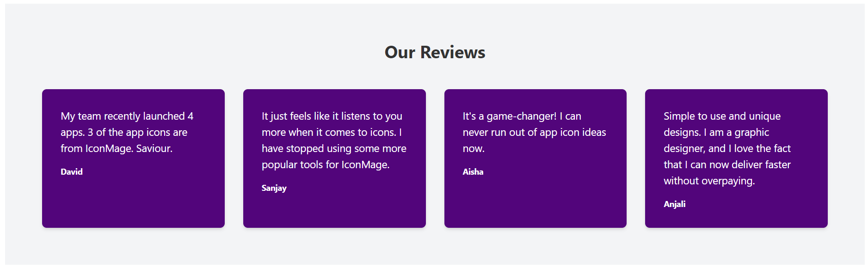
Task: Click the reviewer name David
Action: 72,172
